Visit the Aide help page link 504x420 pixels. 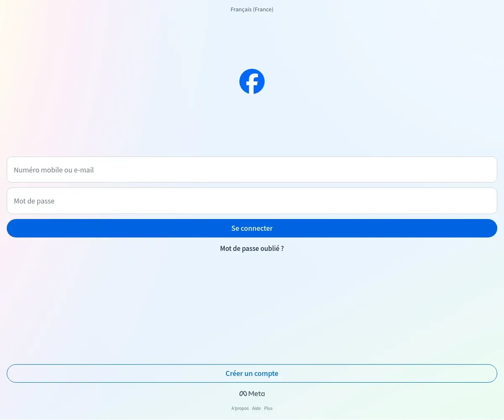point(256,408)
